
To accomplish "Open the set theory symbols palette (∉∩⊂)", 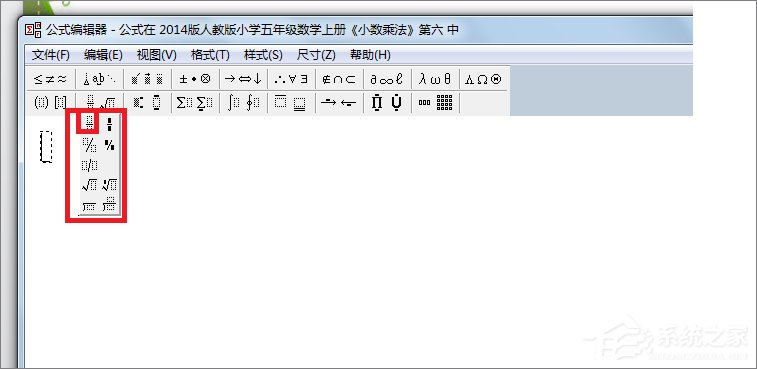I will (339, 79).
